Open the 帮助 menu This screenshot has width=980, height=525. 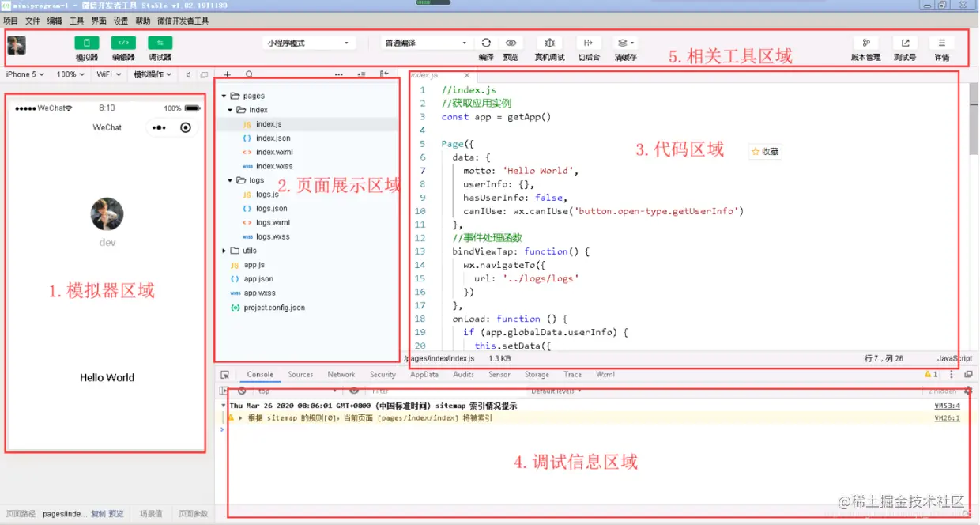[142, 21]
